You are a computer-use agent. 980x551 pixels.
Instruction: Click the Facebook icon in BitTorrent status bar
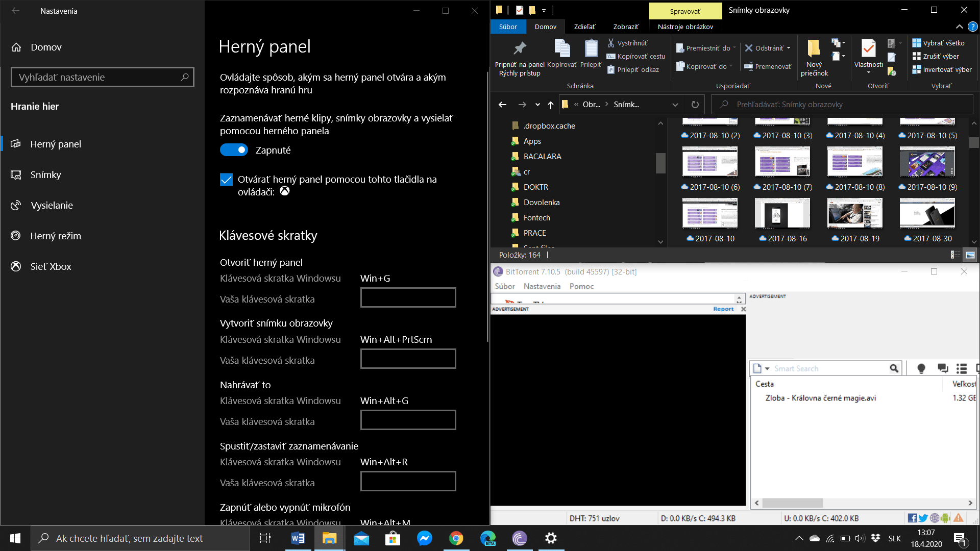912,518
